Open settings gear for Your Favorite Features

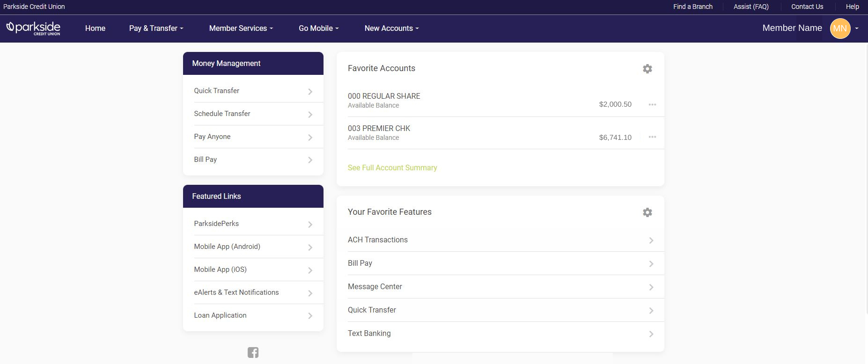(x=647, y=212)
